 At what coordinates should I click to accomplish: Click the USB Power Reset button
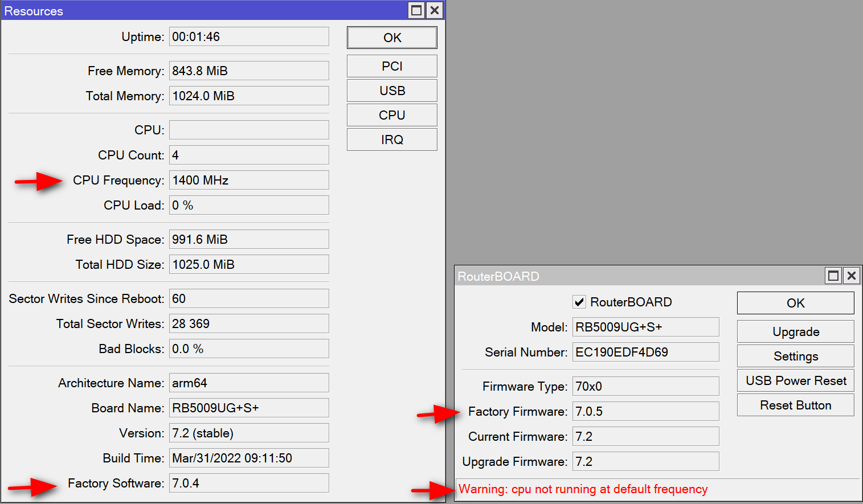tap(796, 380)
